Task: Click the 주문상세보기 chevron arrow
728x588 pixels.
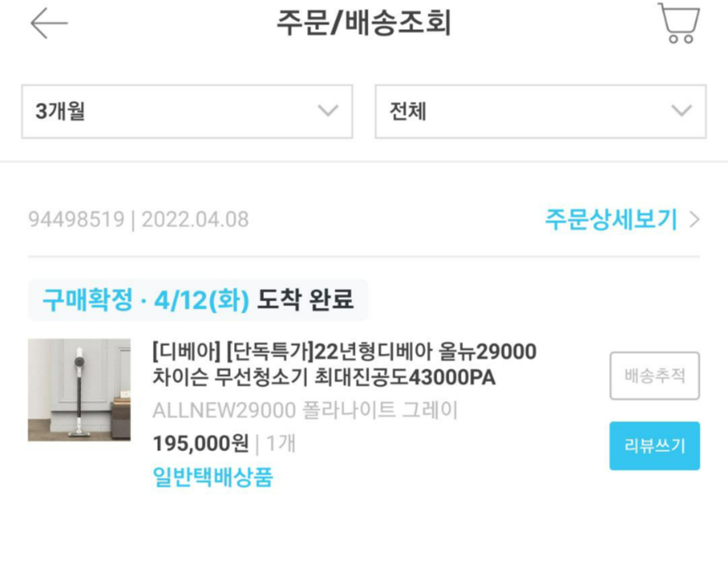Action: pyautogui.click(x=693, y=219)
